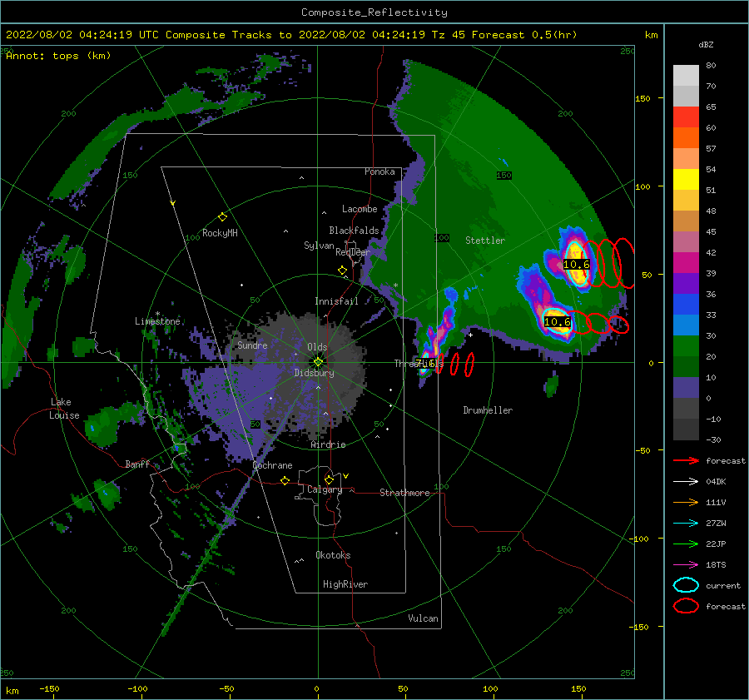Click the rightmost forecast ellipse near ThreeHills
Viewport: 749px width, 700px height.
click(469, 365)
